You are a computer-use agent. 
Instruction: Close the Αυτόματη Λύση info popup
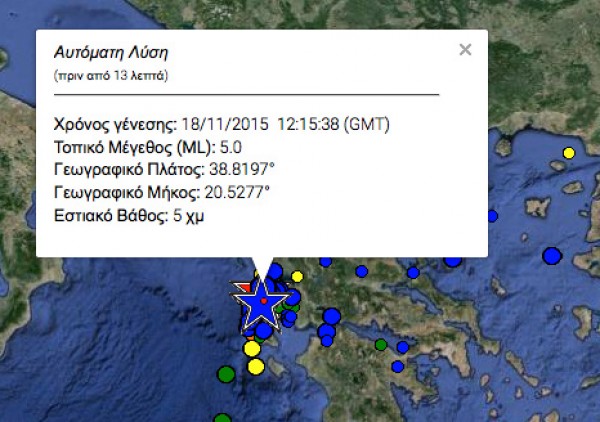[465, 50]
